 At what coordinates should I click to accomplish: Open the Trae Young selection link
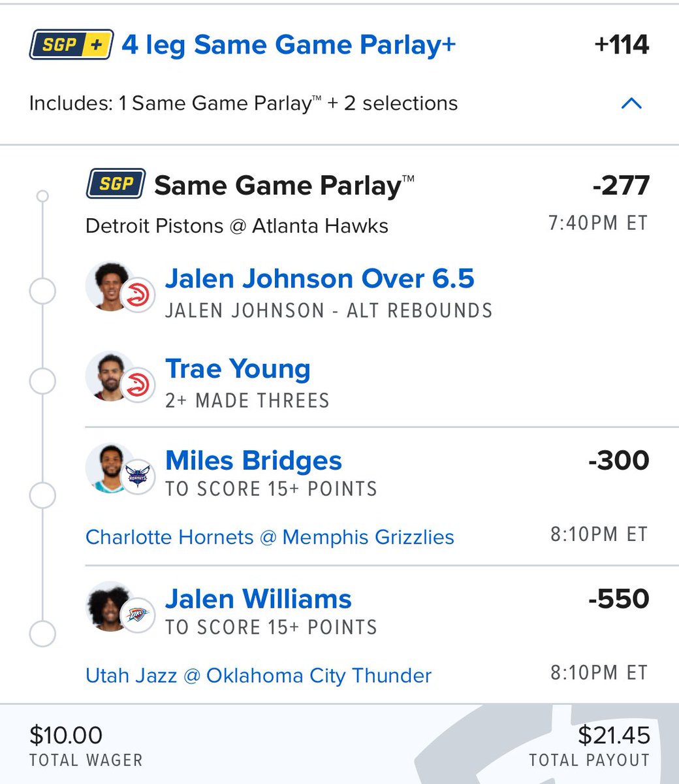pyautogui.click(x=238, y=369)
